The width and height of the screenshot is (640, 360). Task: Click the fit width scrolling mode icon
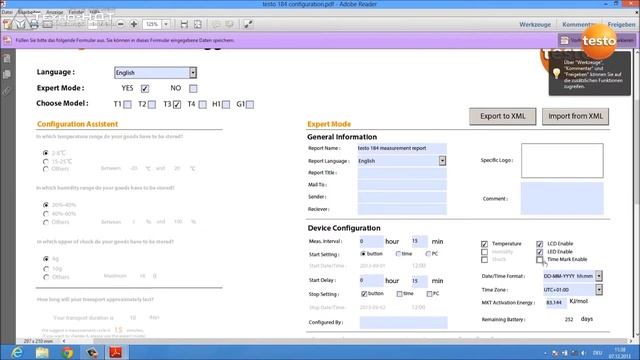pos(184,24)
